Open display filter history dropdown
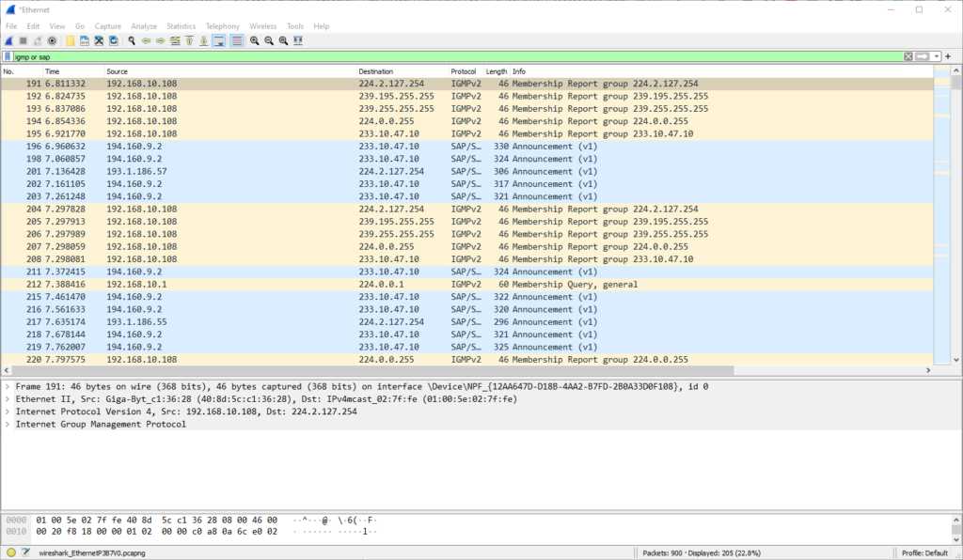The width and height of the screenshot is (963, 560). click(x=937, y=56)
